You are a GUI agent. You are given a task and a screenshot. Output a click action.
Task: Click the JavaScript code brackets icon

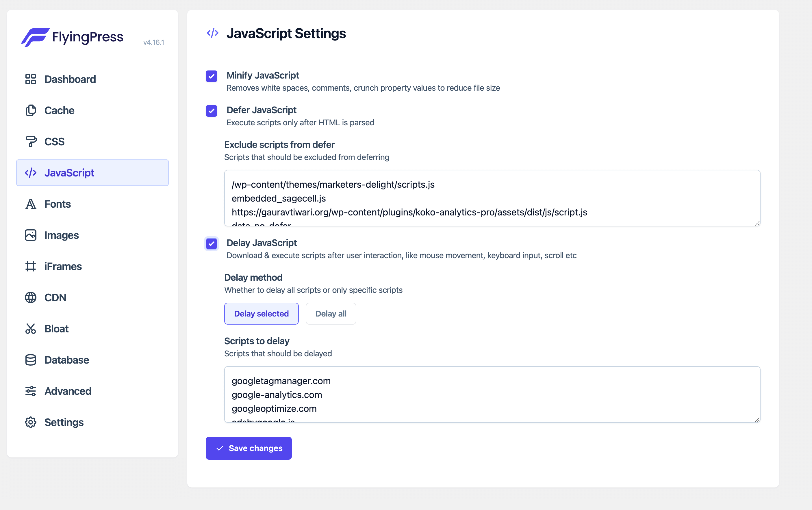coord(31,173)
